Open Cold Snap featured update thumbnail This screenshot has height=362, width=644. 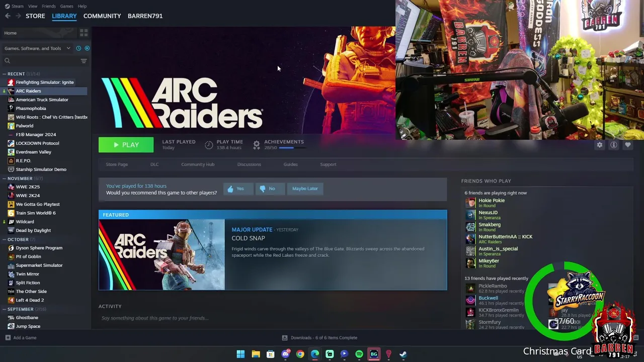point(162,255)
